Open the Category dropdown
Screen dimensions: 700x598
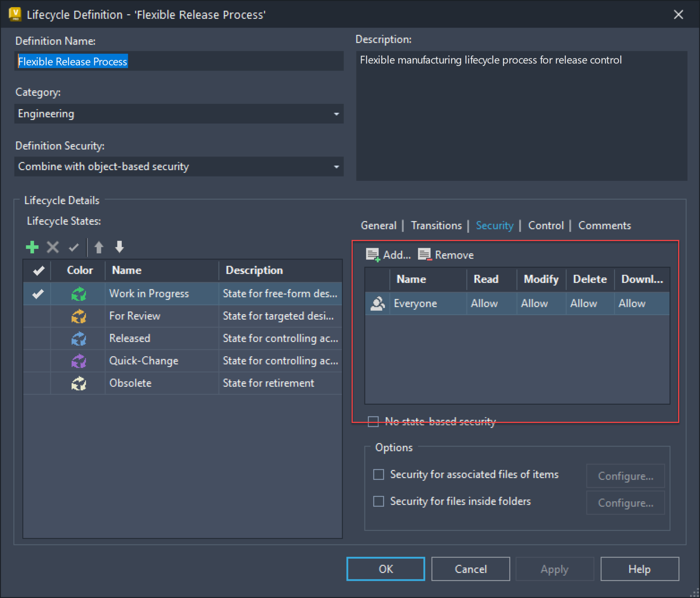[336, 114]
